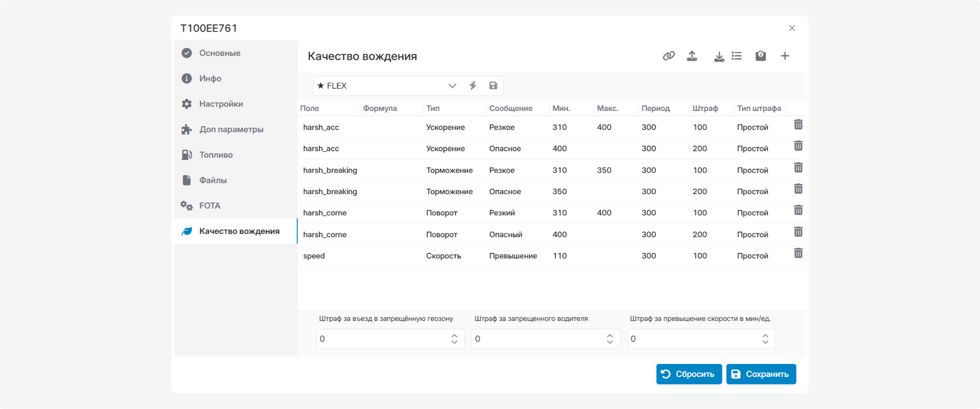The width and height of the screenshot is (980, 409).
Task: Open the Основные tab
Action: (235, 53)
